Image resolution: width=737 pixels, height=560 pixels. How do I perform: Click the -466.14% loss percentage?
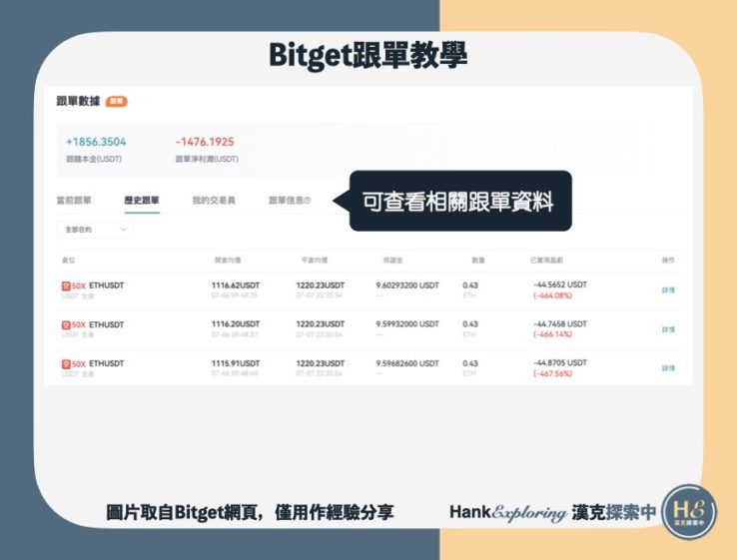(x=553, y=334)
